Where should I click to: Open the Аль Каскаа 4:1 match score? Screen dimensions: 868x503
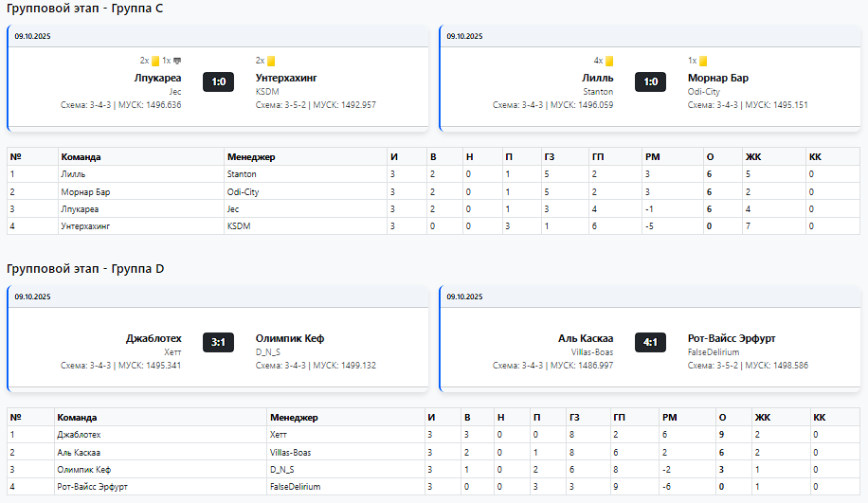(650, 342)
